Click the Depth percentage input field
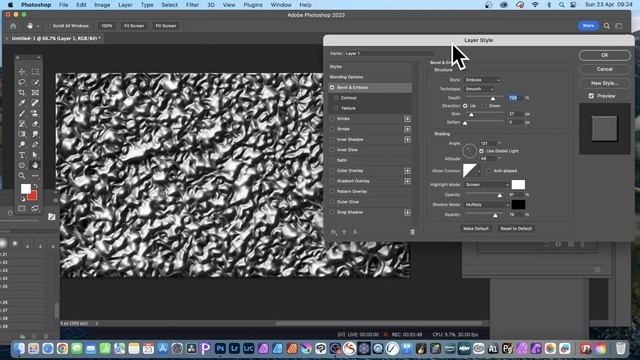The width and height of the screenshot is (640, 360). tap(516, 98)
